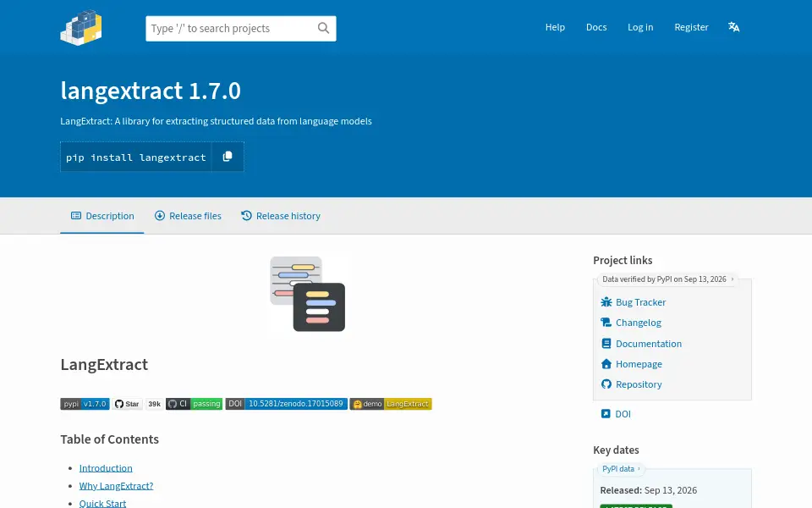The height and width of the screenshot is (508, 812).
Task: Open the Log in page
Action: (x=640, y=27)
